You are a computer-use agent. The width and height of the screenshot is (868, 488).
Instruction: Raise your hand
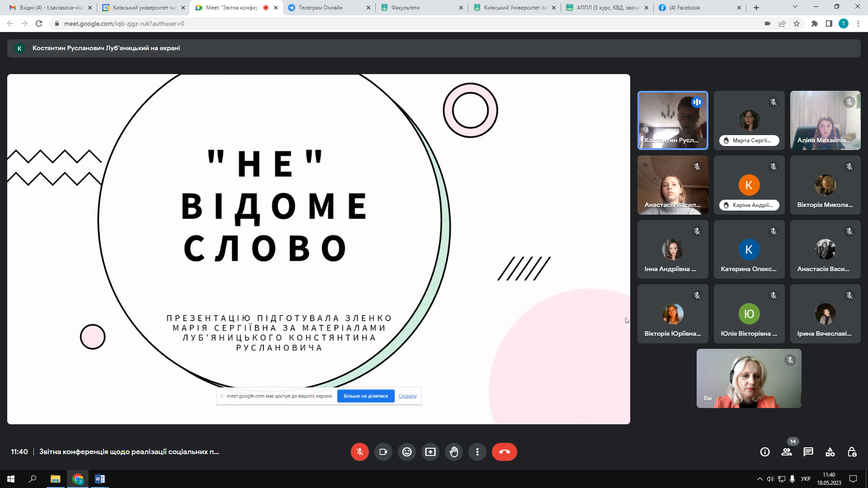tap(454, 452)
